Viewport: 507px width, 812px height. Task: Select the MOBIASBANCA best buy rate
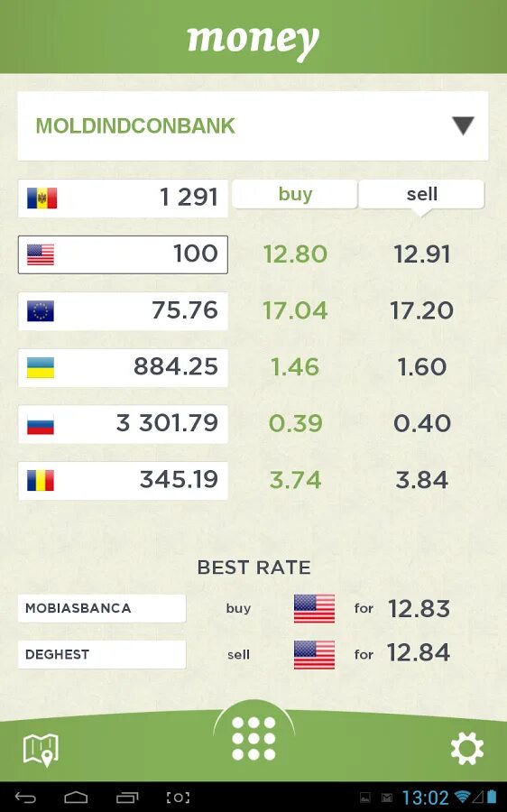pyautogui.click(x=102, y=608)
